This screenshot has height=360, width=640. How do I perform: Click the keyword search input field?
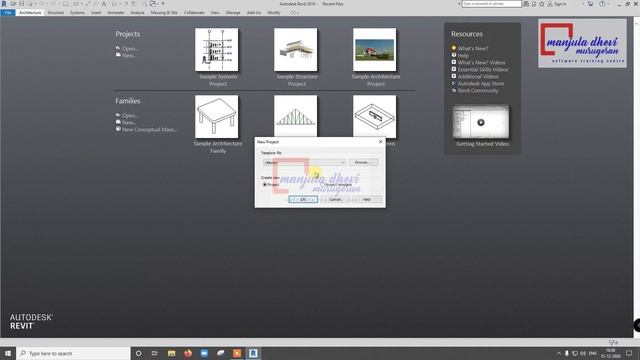coord(491,4)
